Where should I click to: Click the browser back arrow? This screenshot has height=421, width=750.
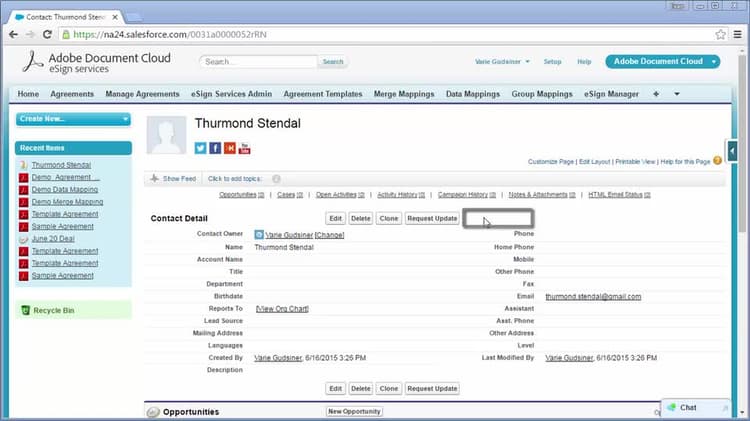[13, 34]
